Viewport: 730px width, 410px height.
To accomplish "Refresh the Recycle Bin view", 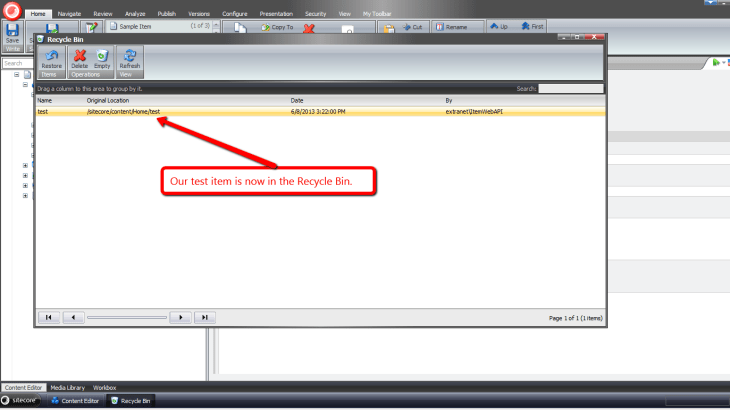I will (130, 58).
